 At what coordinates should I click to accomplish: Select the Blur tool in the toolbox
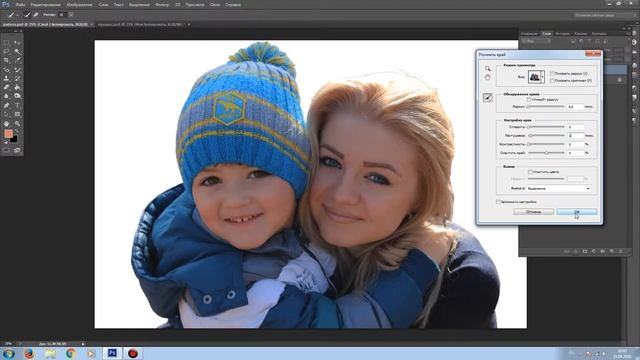point(6,96)
